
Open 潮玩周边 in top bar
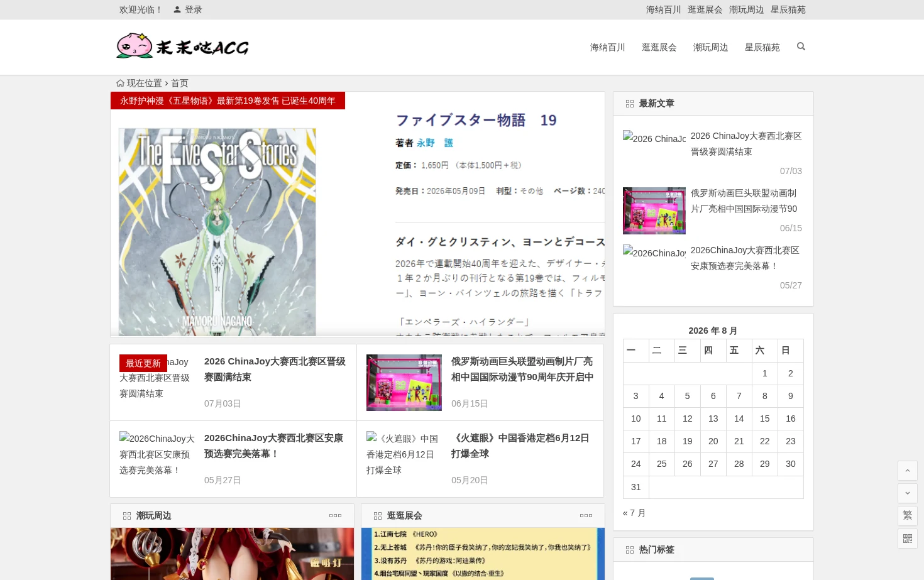click(x=747, y=9)
